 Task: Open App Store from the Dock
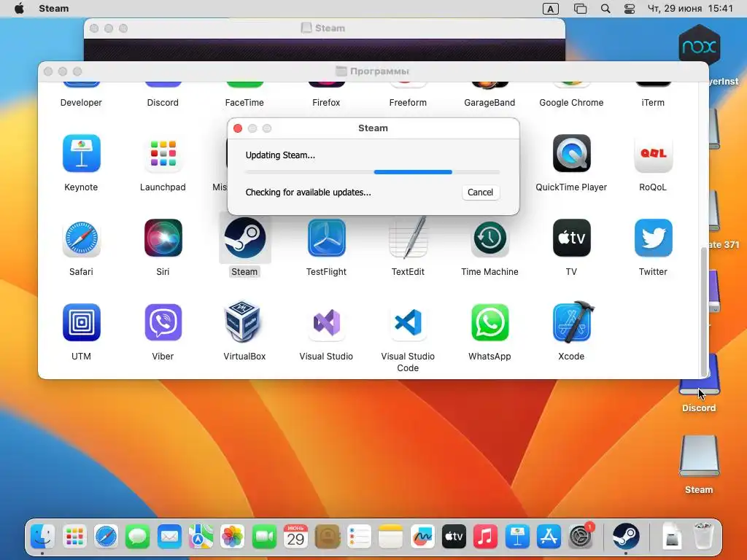click(x=549, y=537)
